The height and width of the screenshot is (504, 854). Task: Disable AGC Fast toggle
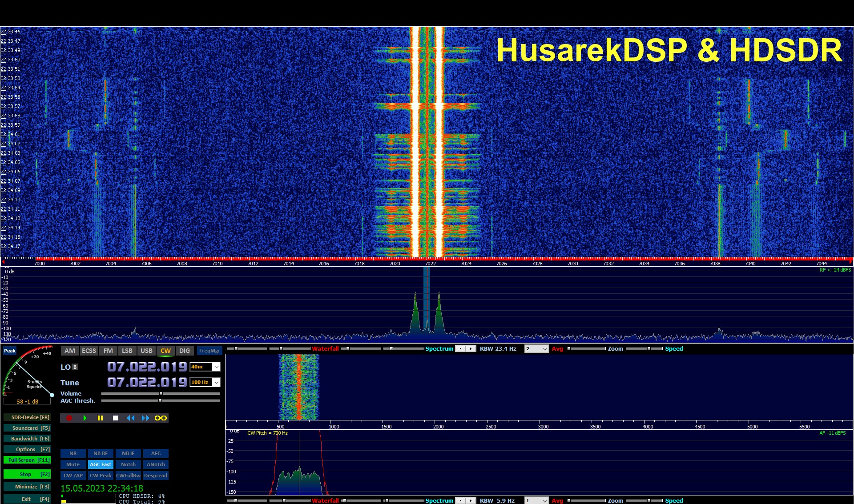click(x=101, y=464)
